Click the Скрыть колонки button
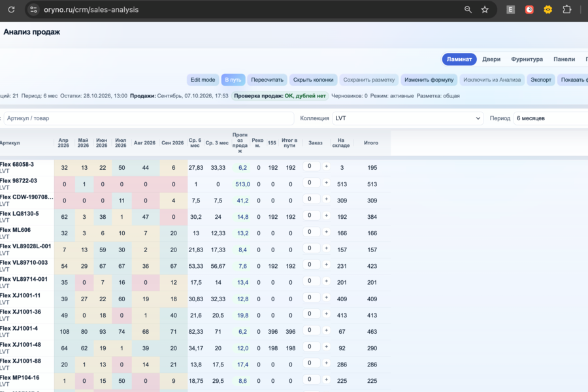Viewport: 588px width, 392px height. (313, 80)
